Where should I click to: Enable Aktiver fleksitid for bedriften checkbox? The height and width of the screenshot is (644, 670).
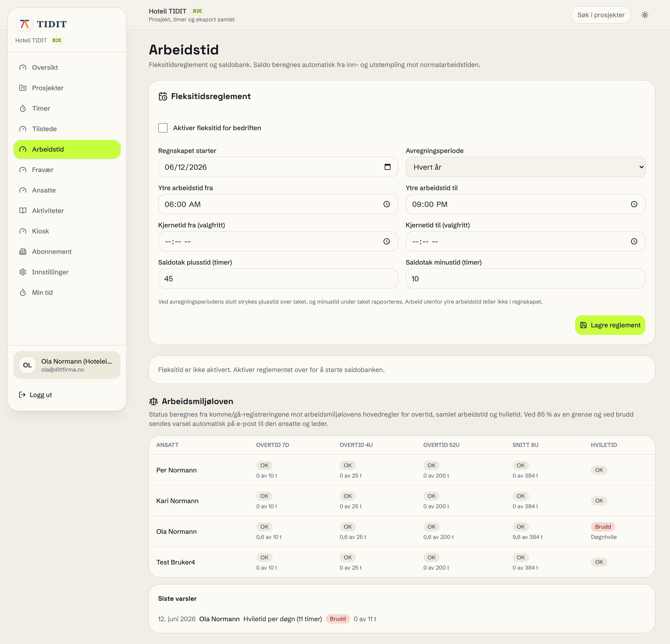click(x=163, y=128)
